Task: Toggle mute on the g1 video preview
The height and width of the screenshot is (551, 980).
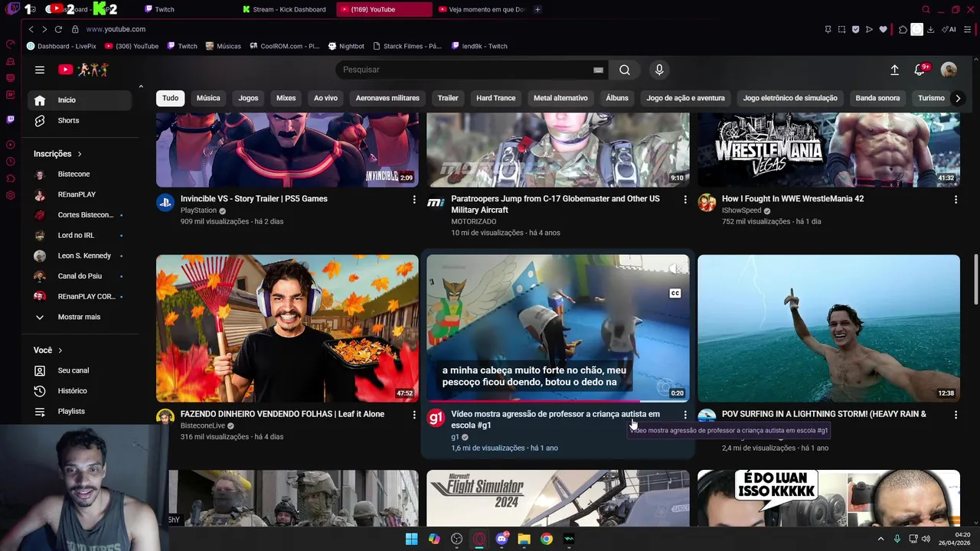Action: click(x=675, y=269)
